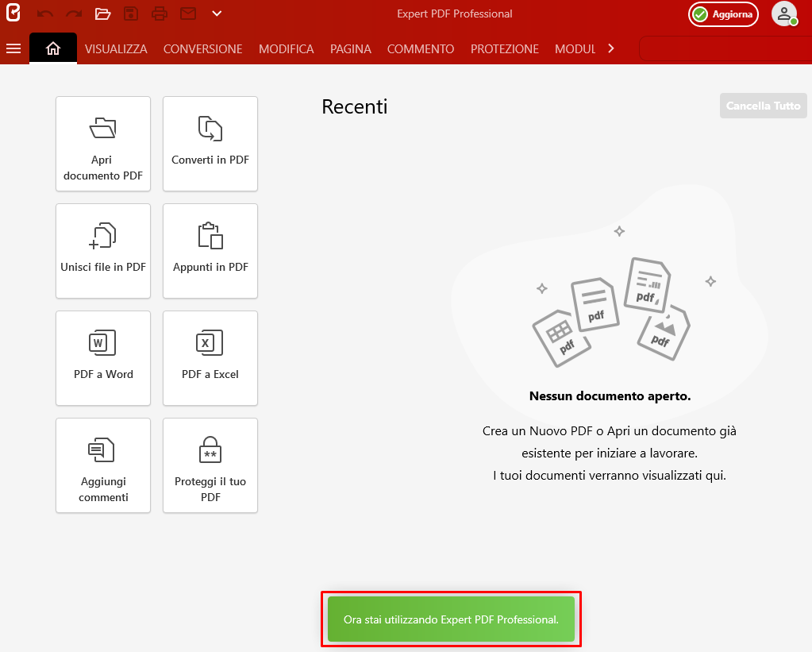
Task: Click the search field in the ribbon
Action: point(725,48)
